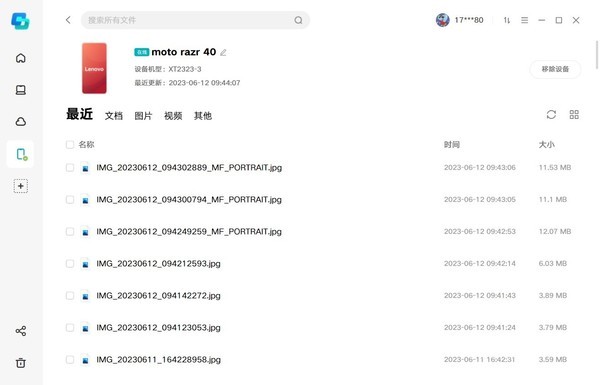Open the home icon in sidebar

tap(21, 58)
